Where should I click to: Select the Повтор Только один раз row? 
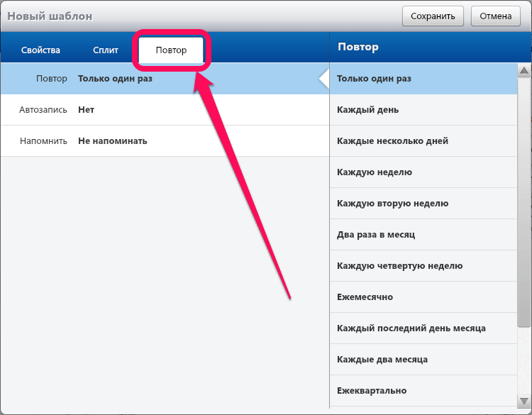165,78
